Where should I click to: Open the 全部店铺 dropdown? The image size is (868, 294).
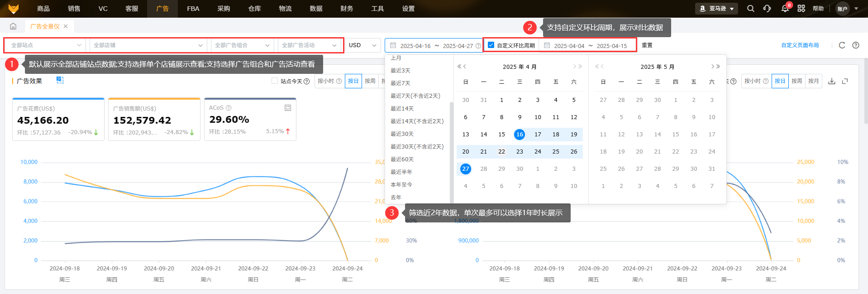pyautogui.click(x=148, y=45)
